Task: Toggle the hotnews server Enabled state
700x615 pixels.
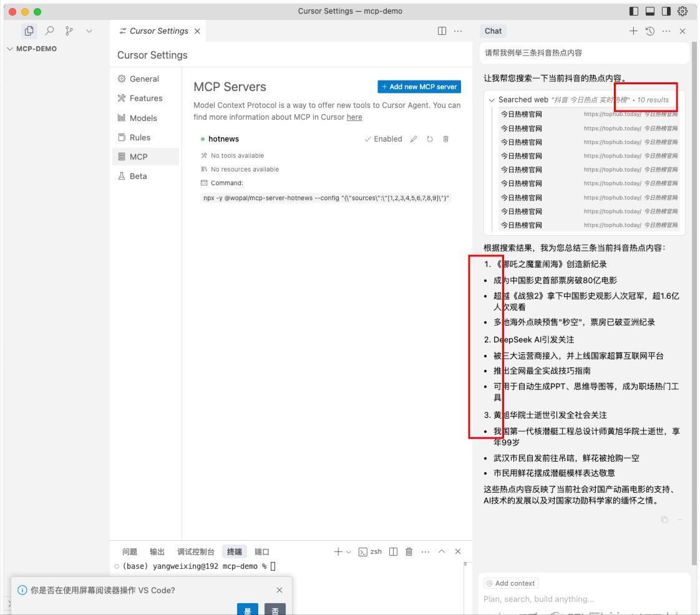Action: point(384,139)
